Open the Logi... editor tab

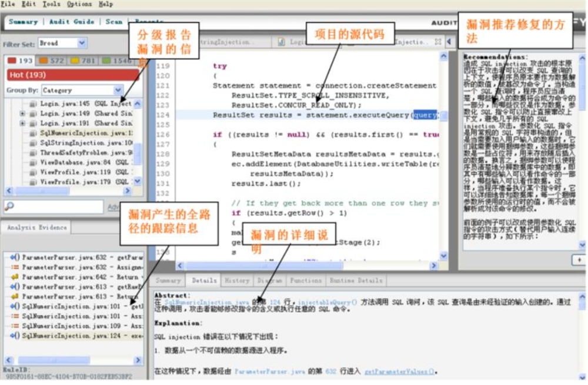tap(292, 42)
